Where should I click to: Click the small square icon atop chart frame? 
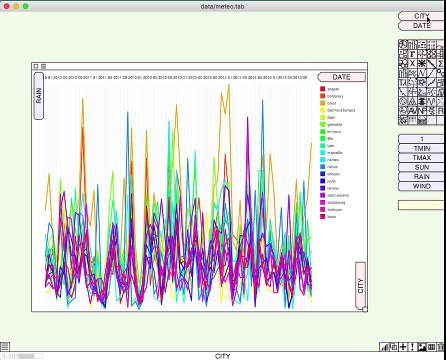click(36, 66)
